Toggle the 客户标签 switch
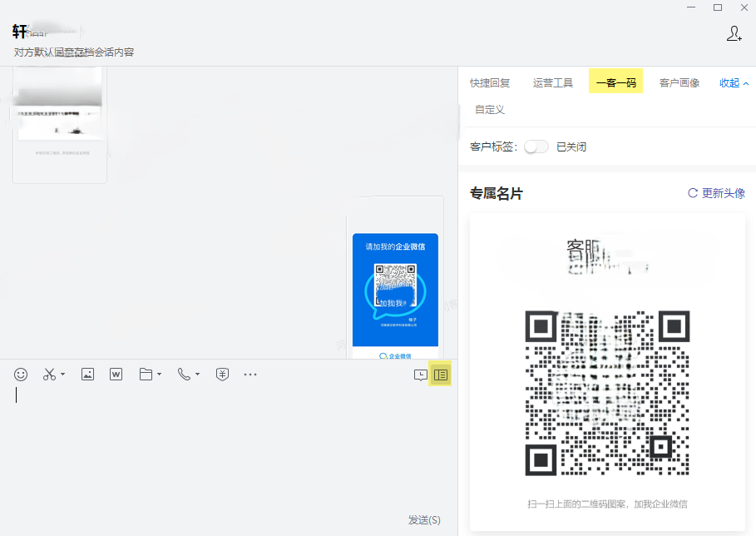The image size is (756, 536). [536, 146]
